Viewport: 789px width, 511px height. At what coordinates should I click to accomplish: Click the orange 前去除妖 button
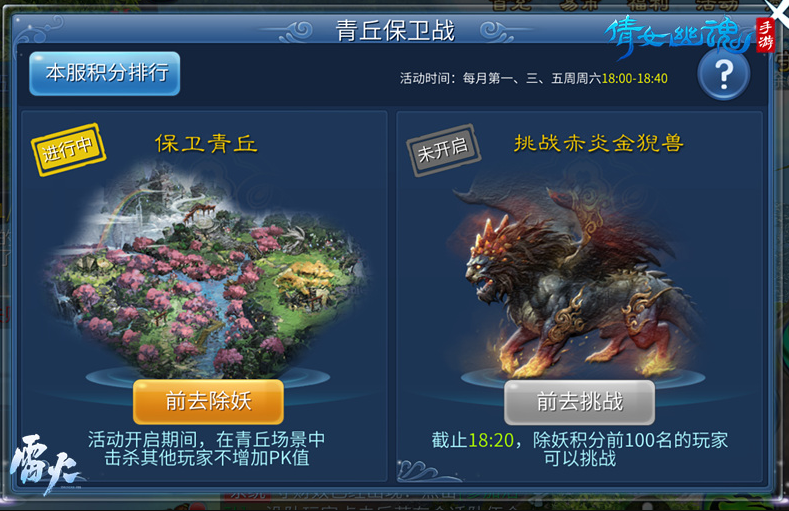click(x=208, y=401)
